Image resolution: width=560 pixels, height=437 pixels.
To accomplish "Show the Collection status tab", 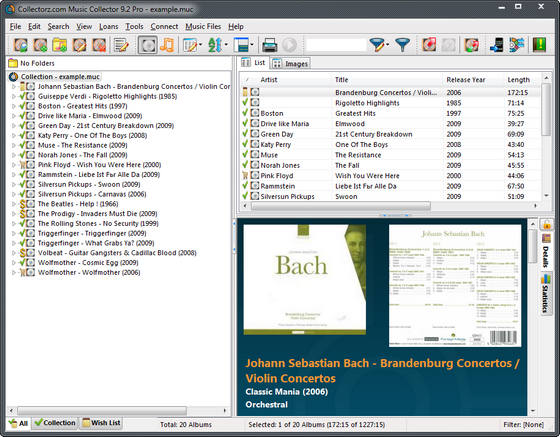I will [x=55, y=423].
